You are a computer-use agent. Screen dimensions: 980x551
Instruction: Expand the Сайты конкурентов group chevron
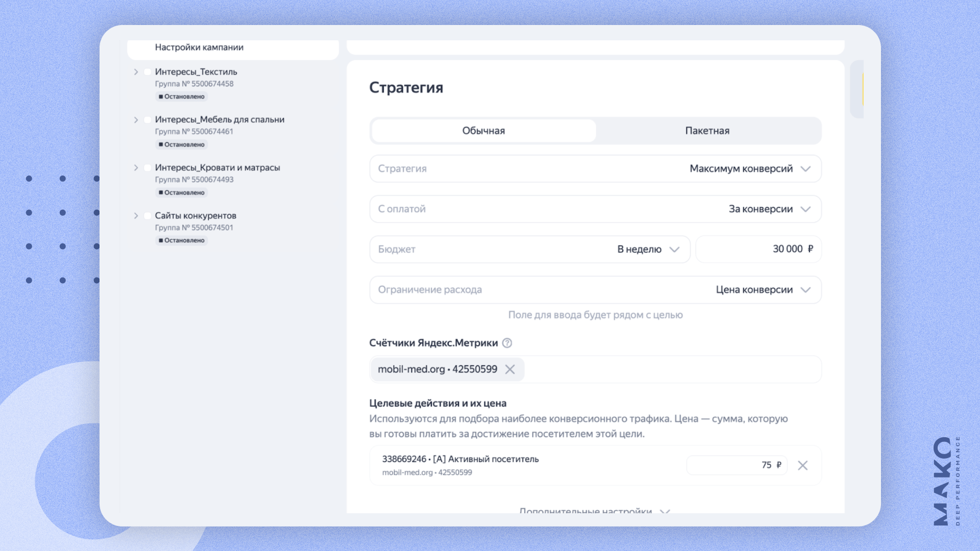pyautogui.click(x=136, y=216)
